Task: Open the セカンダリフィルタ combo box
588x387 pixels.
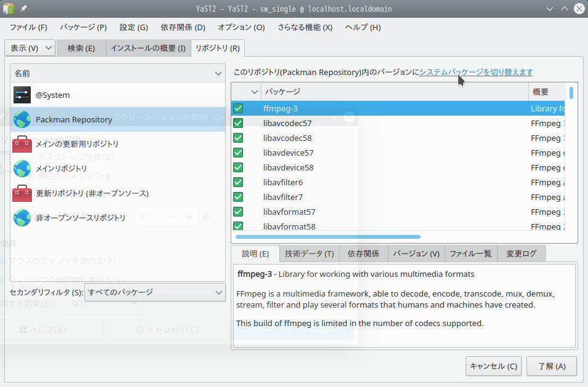Action: click(155, 292)
